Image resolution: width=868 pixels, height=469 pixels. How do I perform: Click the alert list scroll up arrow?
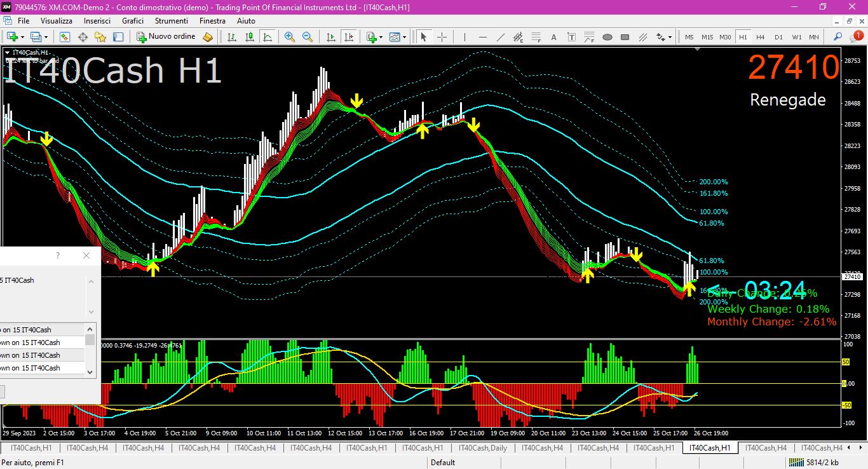(90, 329)
